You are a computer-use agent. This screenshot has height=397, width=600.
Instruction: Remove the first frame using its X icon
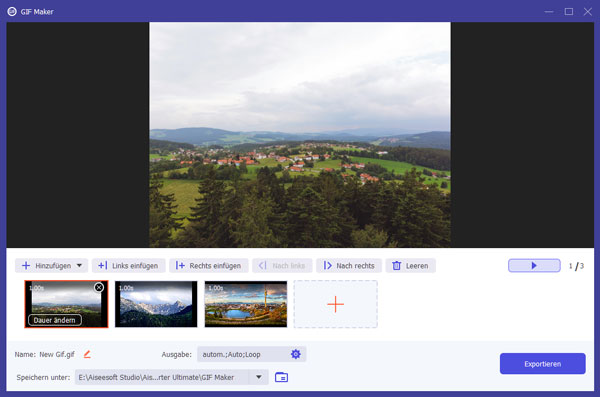click(x=99, y=287)
